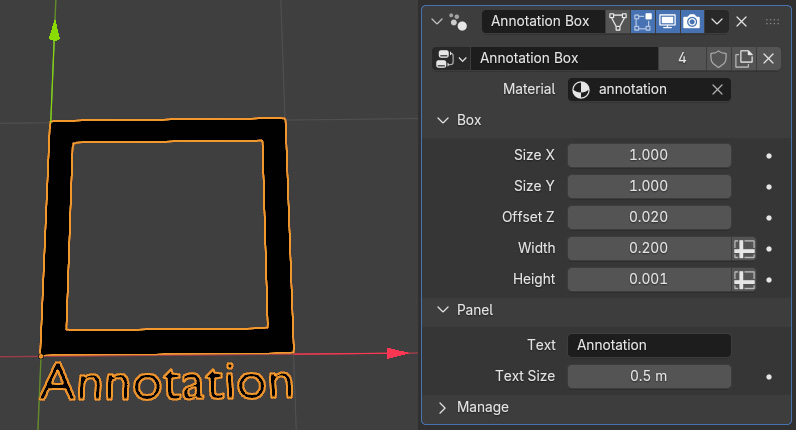Clear the annotation material field
This screenshot has width=796, height=430.
[x=717, y=89]
